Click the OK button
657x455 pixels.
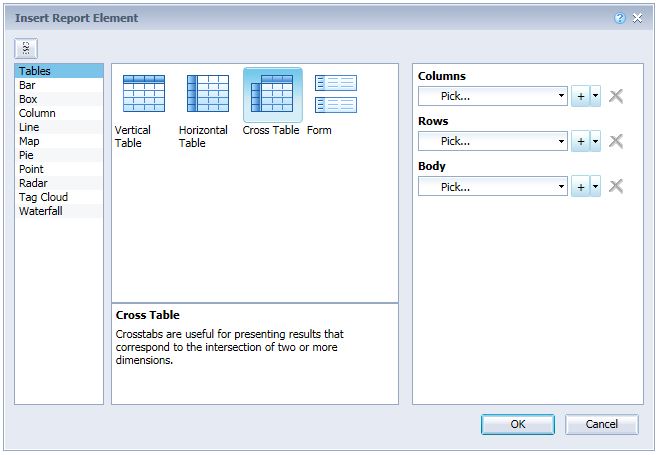pyautogui.click(x=518, y=424)
